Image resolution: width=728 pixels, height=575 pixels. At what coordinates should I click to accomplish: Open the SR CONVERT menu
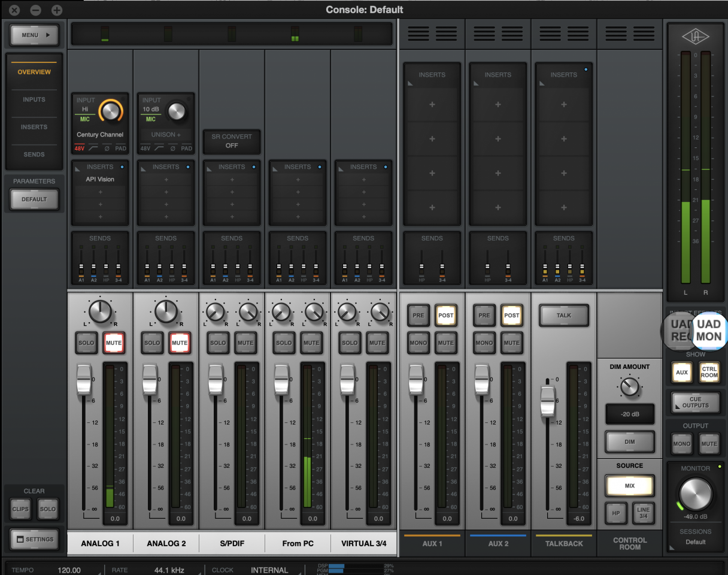(232, 141)
